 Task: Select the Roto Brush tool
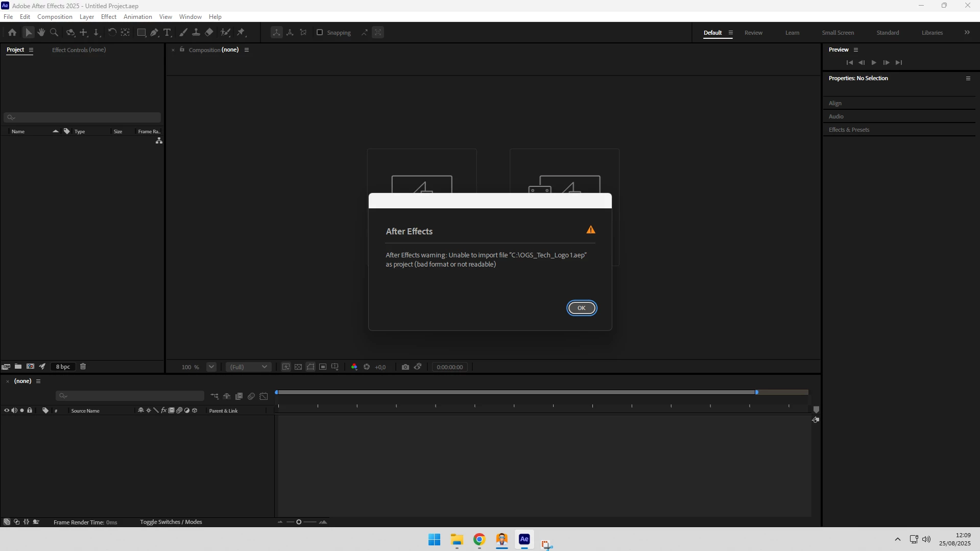tap(225, 33)
